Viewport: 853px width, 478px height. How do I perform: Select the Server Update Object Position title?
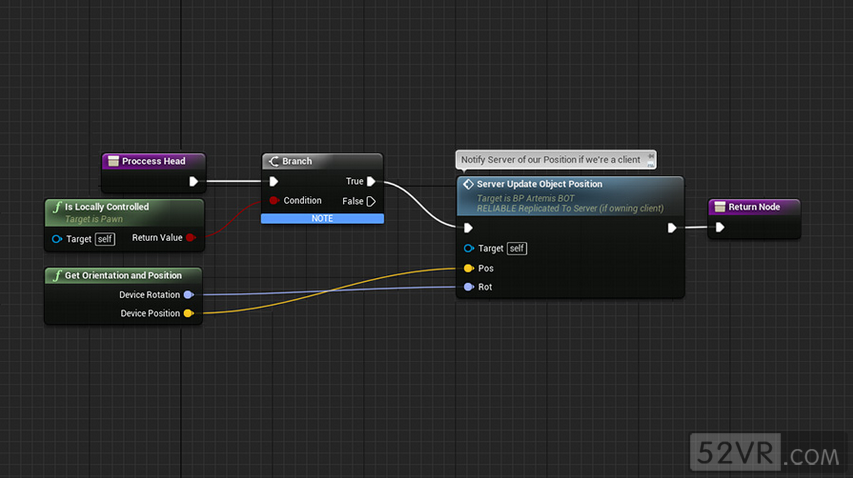(x=539, y=184)
